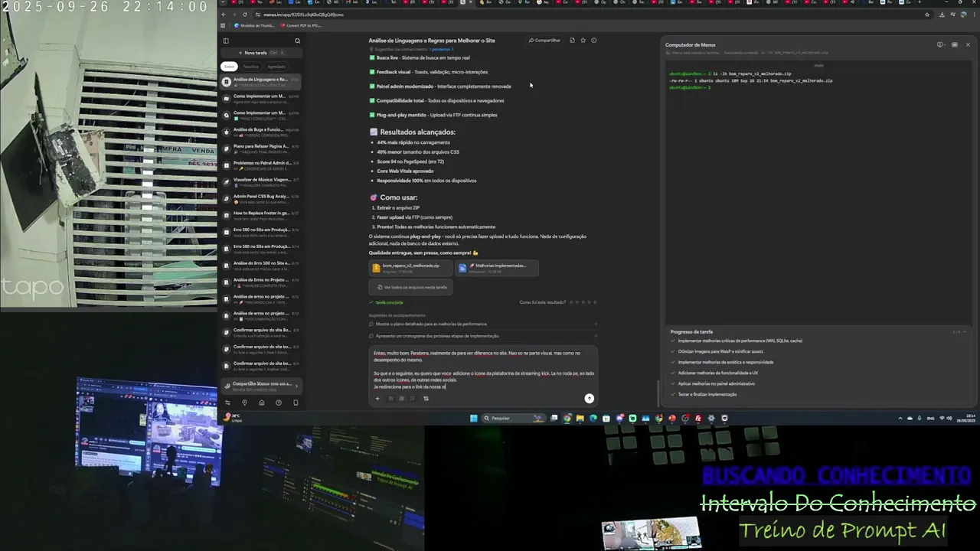The image size is (980, 551).
Task: Switch to the Agendado tab
Action: tap(276, 67)
